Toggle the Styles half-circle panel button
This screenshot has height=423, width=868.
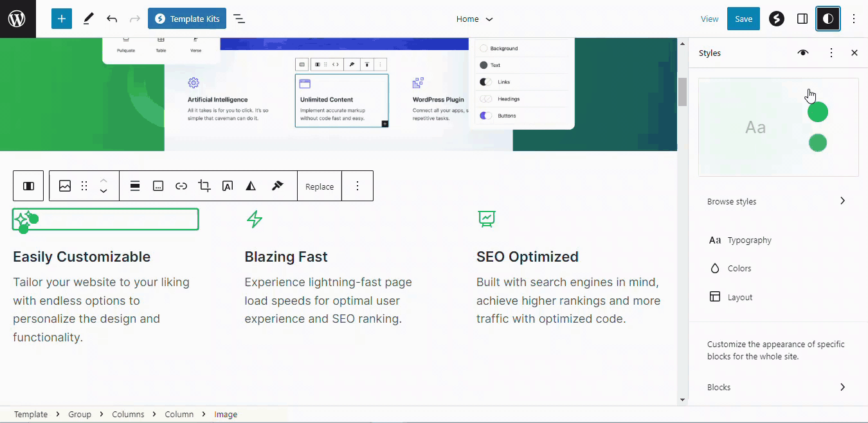tap(828, 19)
